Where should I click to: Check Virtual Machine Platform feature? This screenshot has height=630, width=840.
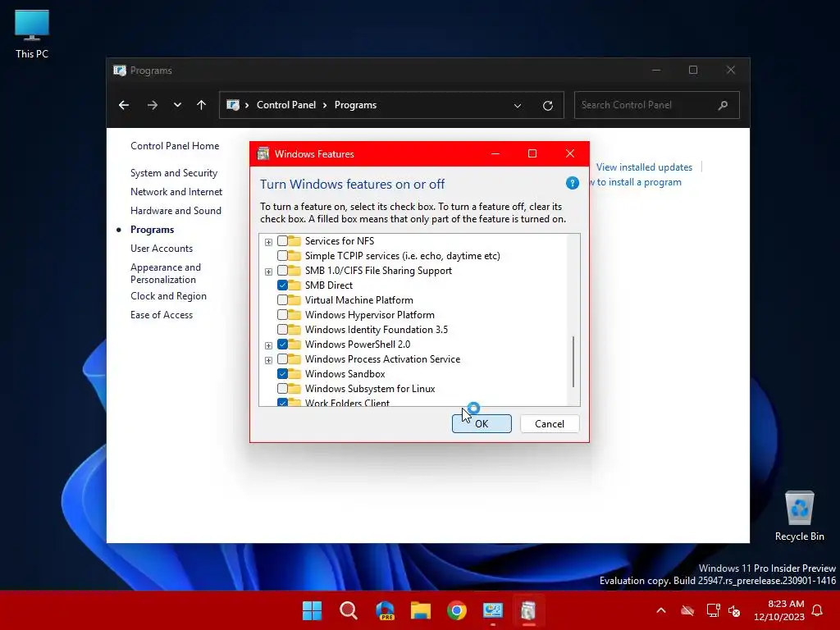pos(282,300)
